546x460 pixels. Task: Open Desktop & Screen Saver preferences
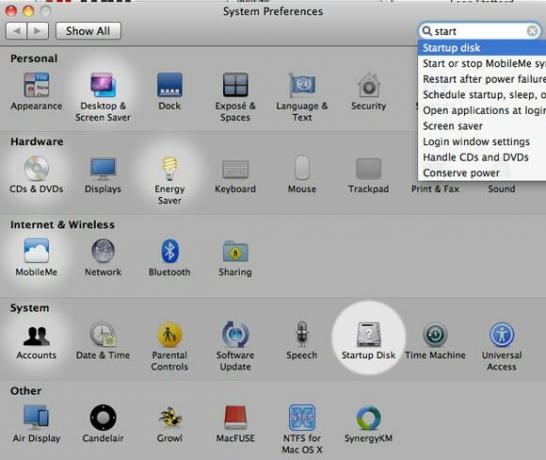click(103, 97)
